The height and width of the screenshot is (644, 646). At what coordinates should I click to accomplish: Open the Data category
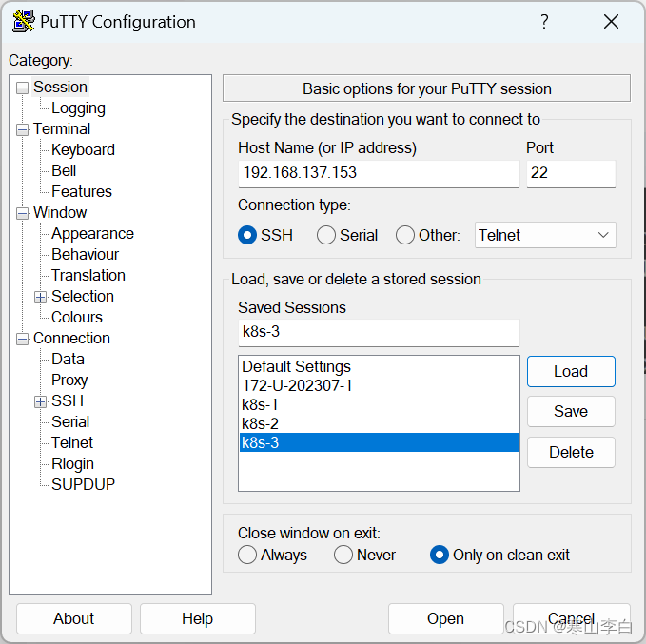pos(68,360)
